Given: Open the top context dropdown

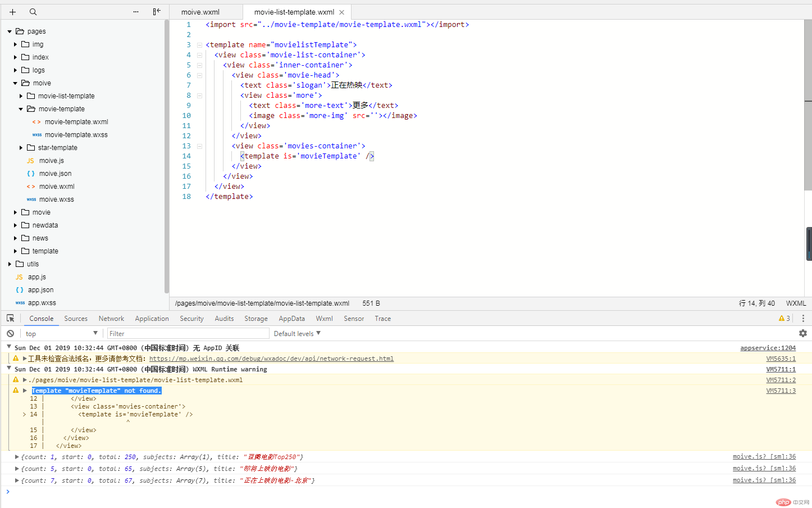Looking at the screenshot, I should 61,333.
